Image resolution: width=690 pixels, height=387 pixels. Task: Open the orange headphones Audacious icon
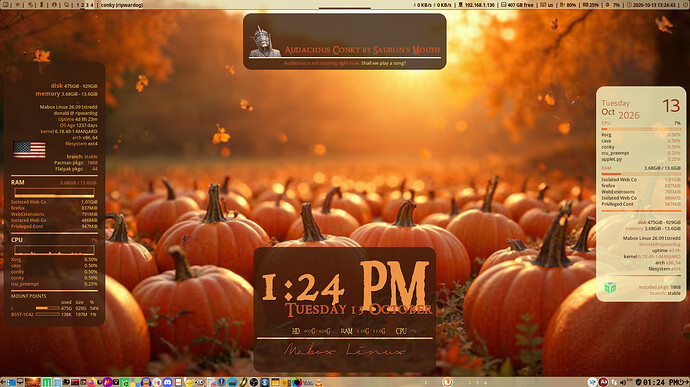(x=146, y=382)
